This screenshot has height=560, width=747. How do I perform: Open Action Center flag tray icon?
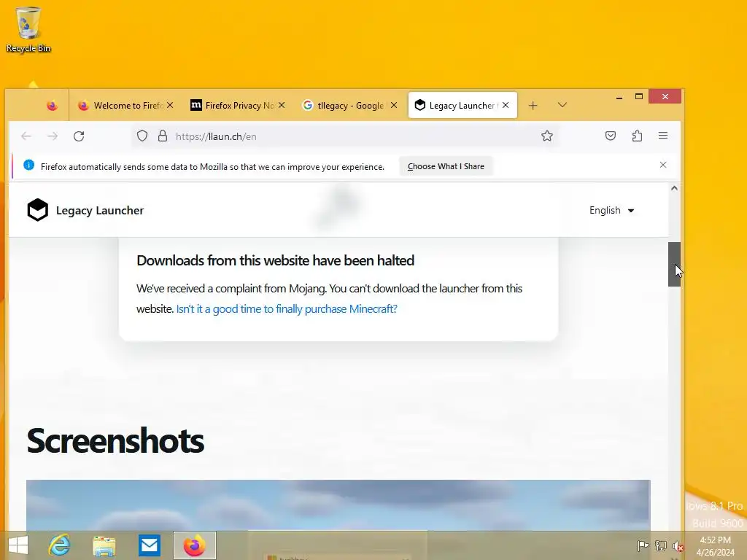[643, 545]
